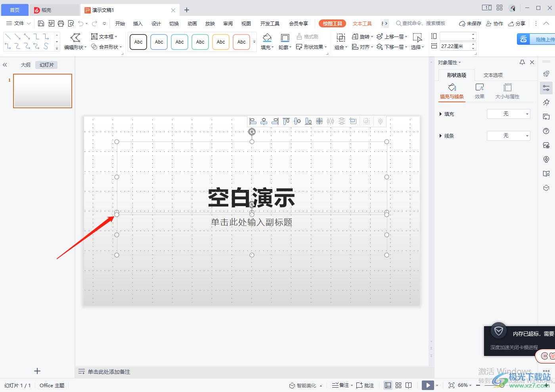555x392 pixels.
Task: Click the 协作 collaborate button
Action: pyautogui.click(x=495, y=23)
